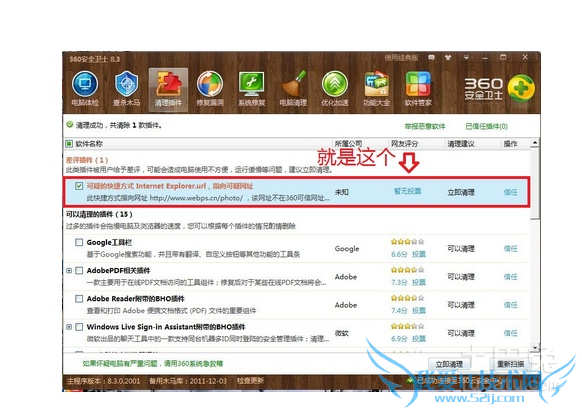The width and height of the screenshot is (582, 413).
Task: Click 信任 trust link for Adobe Reader BHO
Action: pos(510,305)
